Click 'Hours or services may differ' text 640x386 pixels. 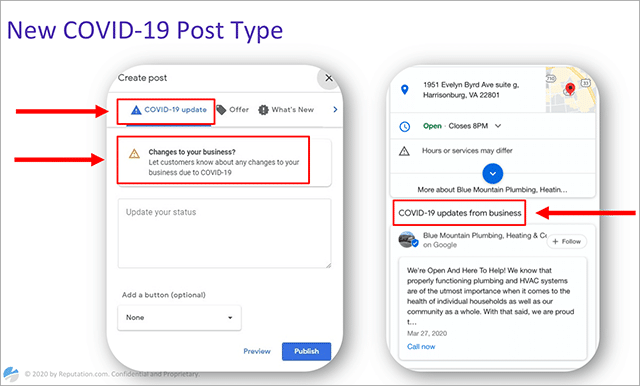(x=467, y=151)
